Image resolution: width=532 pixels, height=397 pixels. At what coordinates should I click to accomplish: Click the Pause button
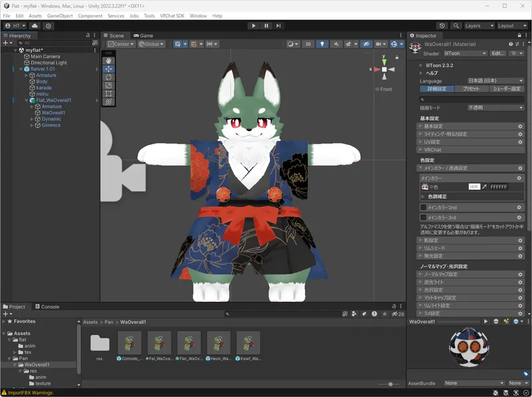pyautogui.click(x=266, y=26)
